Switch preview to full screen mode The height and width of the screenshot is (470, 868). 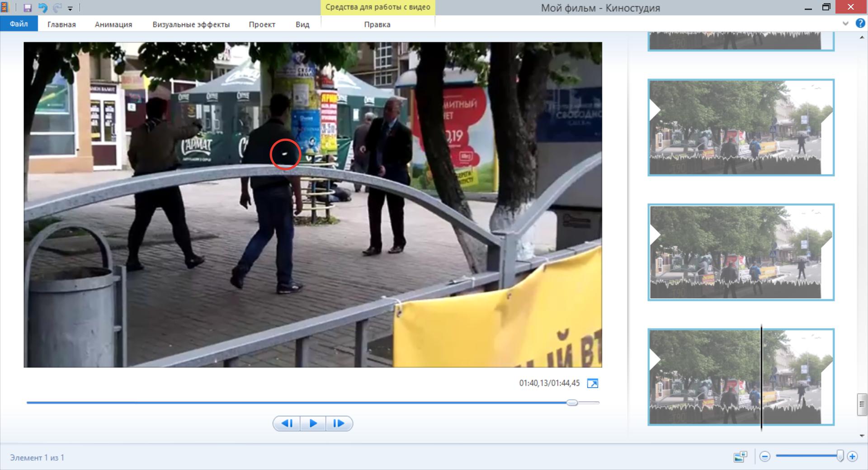[x=592, y=383]
